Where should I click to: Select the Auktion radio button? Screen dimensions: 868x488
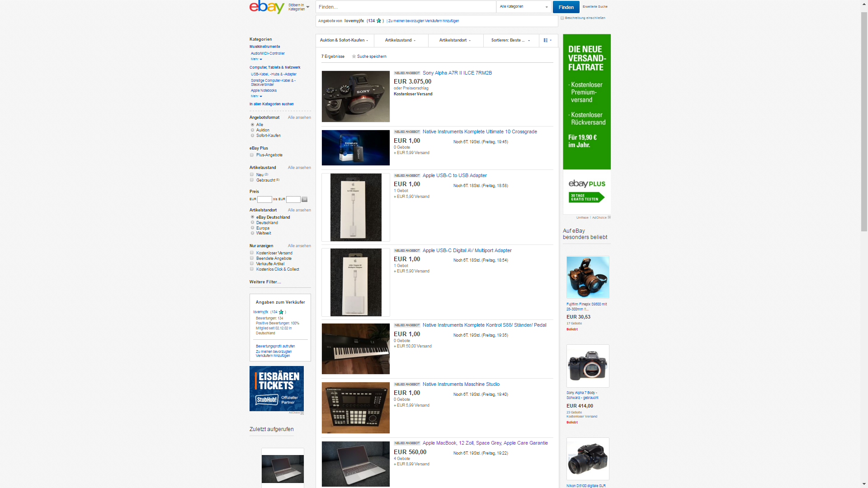252,130
